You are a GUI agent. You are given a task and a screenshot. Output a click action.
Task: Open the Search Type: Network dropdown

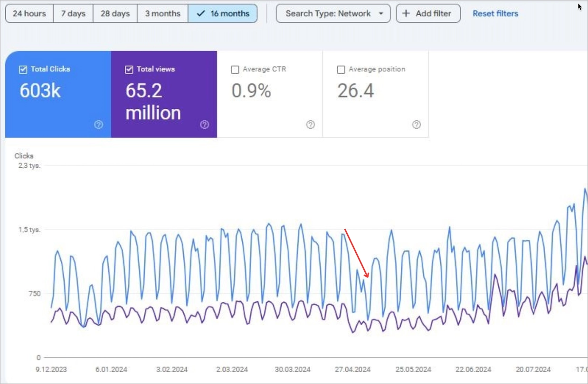coord(333,13)
